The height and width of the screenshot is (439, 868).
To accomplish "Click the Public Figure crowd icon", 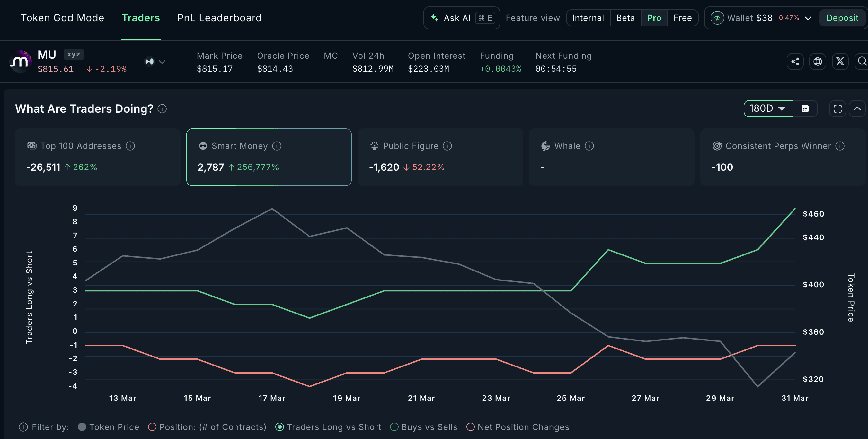I will [x=374, y=146].
